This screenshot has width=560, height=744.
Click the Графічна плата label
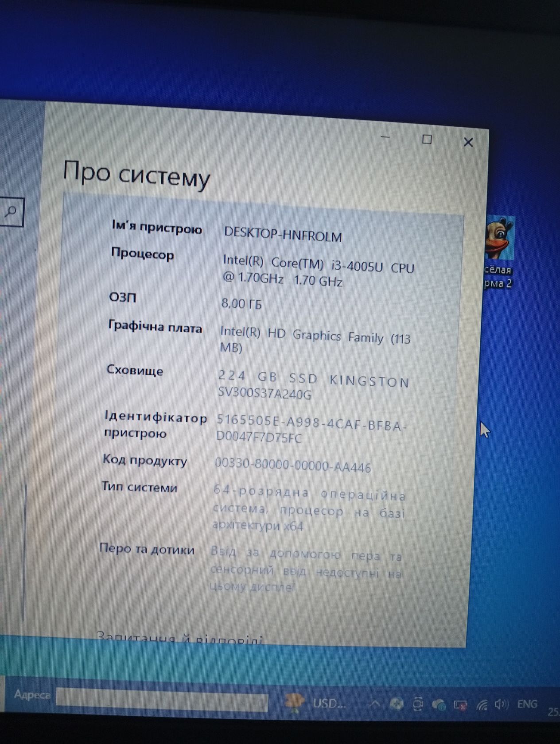click(x=155, y=327)
